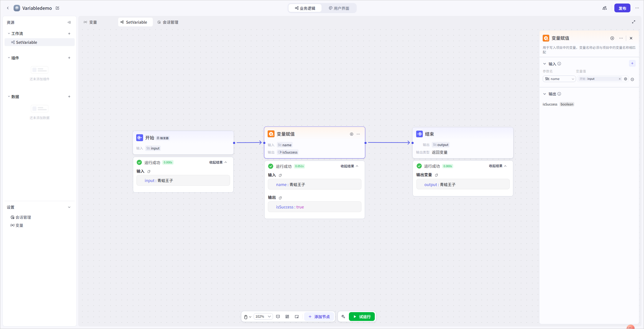
Task: Clear the 开始 · input value with x
Action: [x=620, y=79]
